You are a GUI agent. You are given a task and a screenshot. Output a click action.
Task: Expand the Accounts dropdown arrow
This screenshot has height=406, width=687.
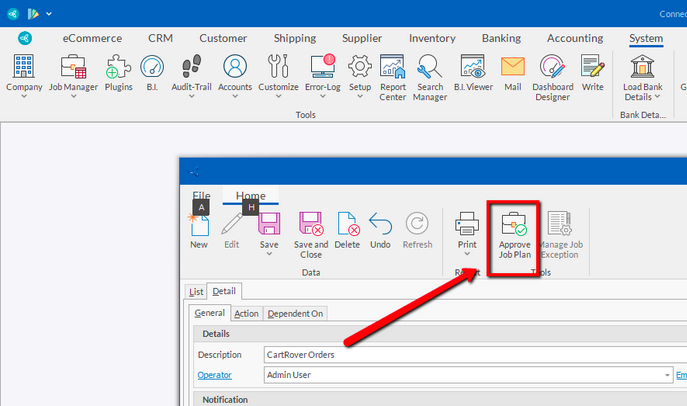pyautogui.click(x=235, y=96)
